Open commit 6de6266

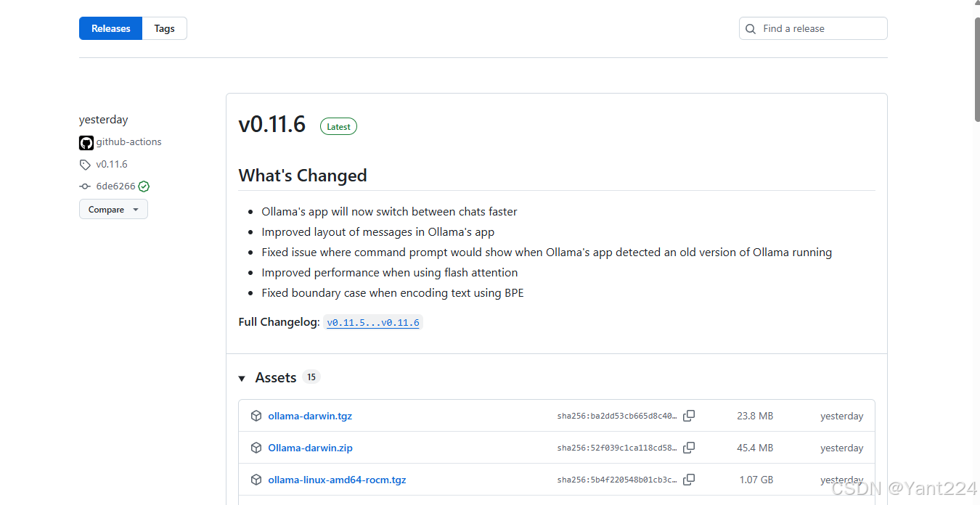click(115, 186)
